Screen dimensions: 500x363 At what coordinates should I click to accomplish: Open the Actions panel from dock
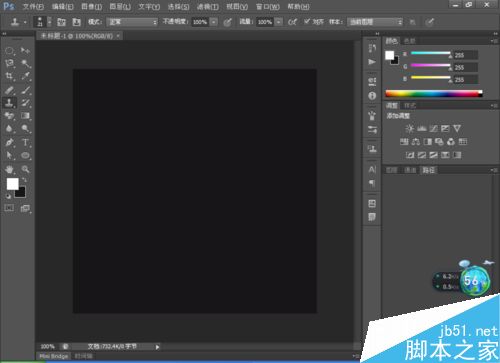(372, 62)
